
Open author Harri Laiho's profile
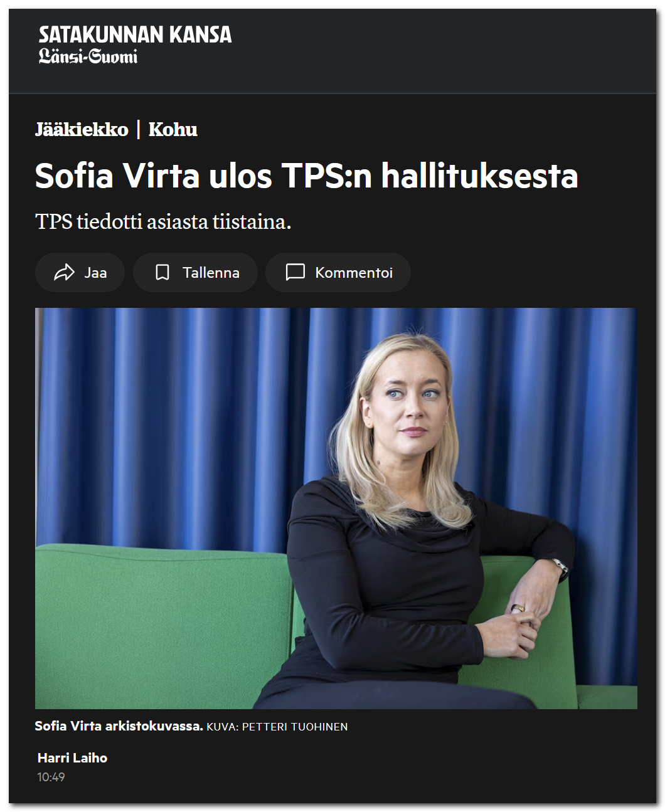72,757
